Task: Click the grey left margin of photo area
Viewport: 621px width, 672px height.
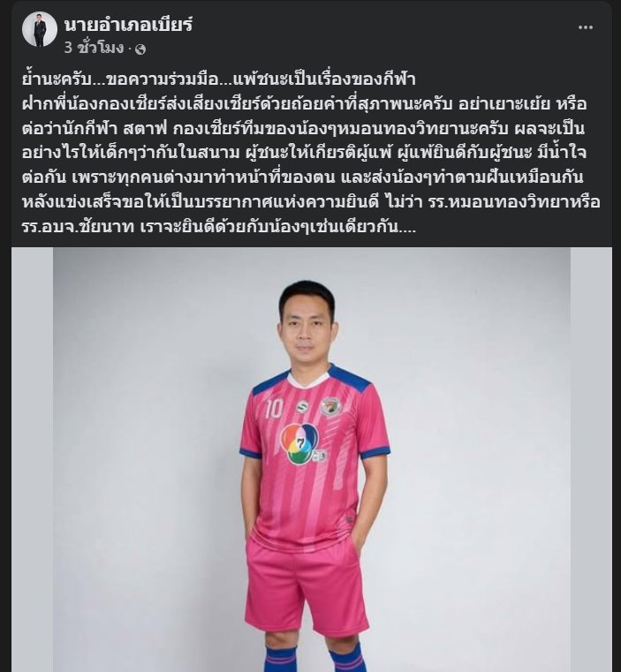Action: pos(32,459)
